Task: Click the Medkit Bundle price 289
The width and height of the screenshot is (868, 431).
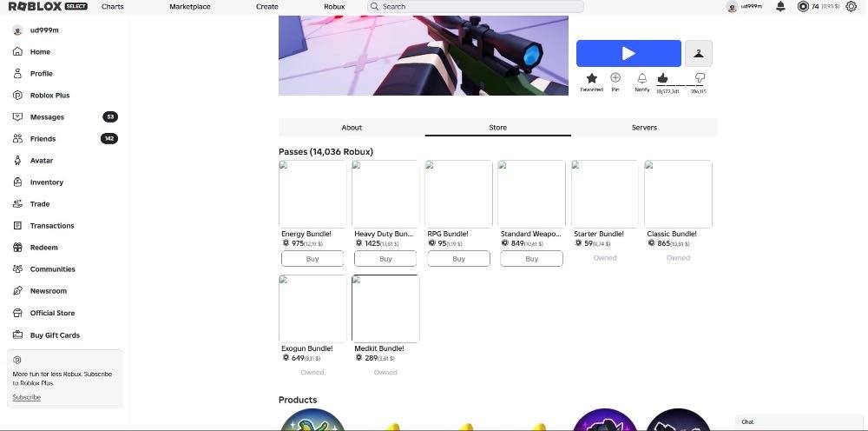Action: 371,358
